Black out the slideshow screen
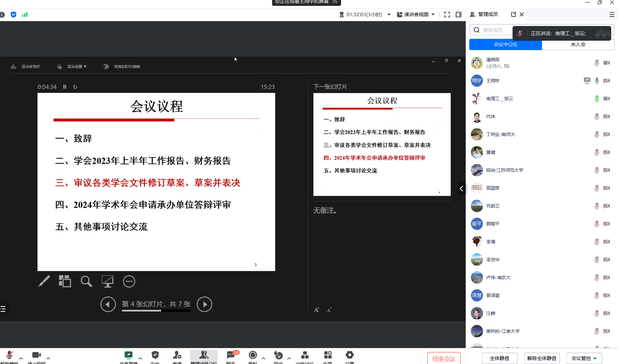This screenshot has height=364, width=619. (107, 281)
